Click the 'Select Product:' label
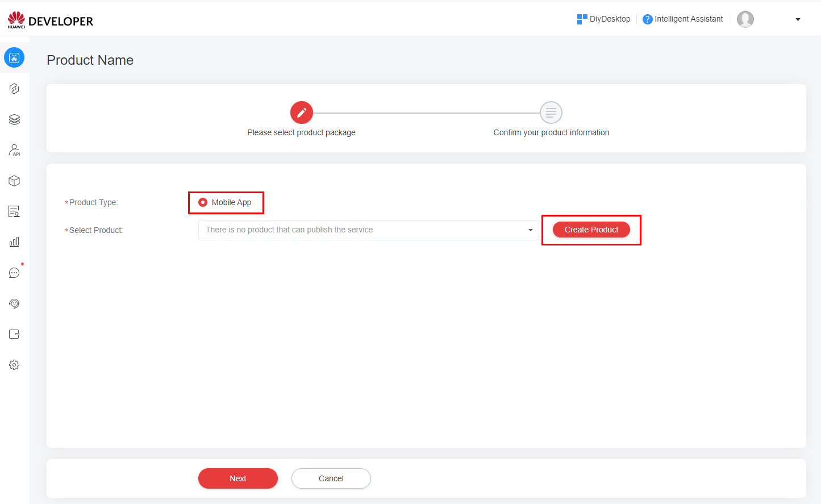 coord(95,230)
